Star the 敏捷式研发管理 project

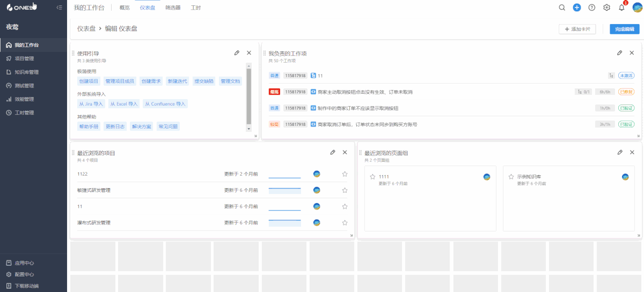coord(345,190)
